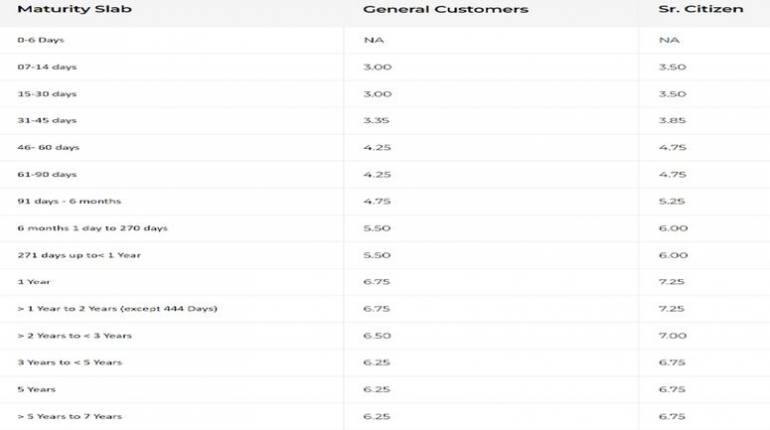Click 6 months 1 day to 270 days
The width and height of the screenshot is (770, 430).
(92, 228)
